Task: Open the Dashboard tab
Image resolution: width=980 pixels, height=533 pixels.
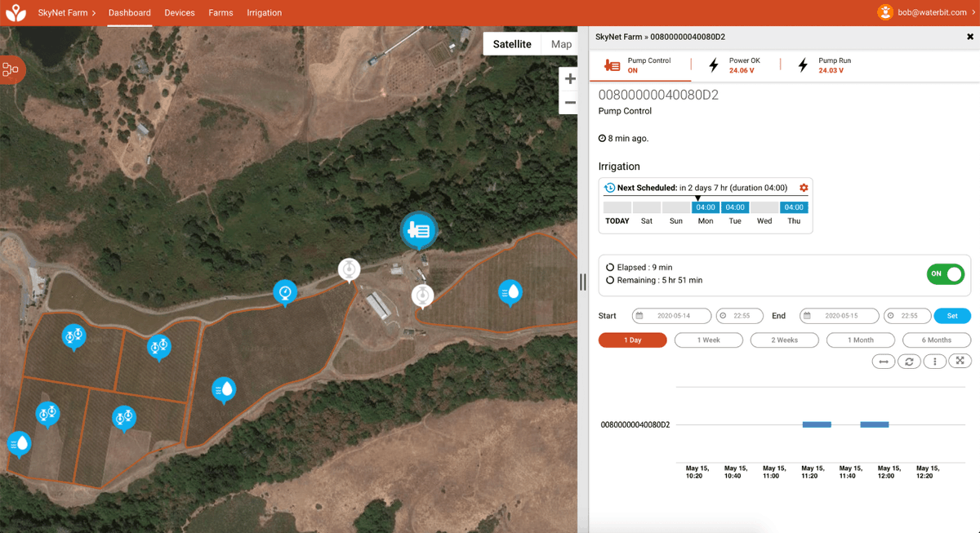Action: pyautogui.click(x=130, y=13)
